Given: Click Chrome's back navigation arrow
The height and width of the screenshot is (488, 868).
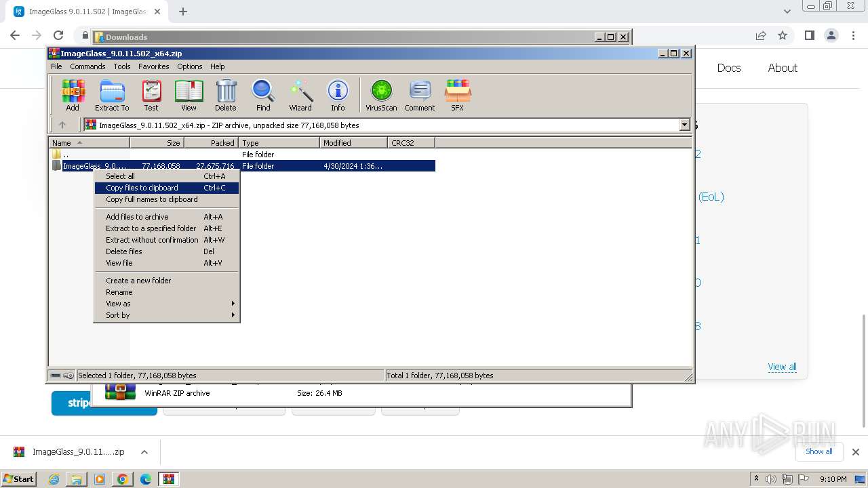Looking at the screenshot, I should coord(15,36).
